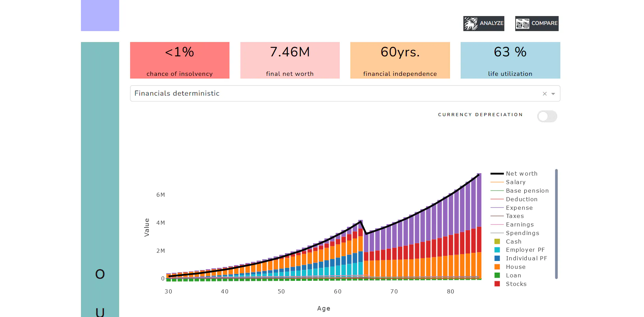Image resolution: width=644 pixels, height=317 pixels.
Task: Hide the Salary series in legend
Action: pos(516,182)
